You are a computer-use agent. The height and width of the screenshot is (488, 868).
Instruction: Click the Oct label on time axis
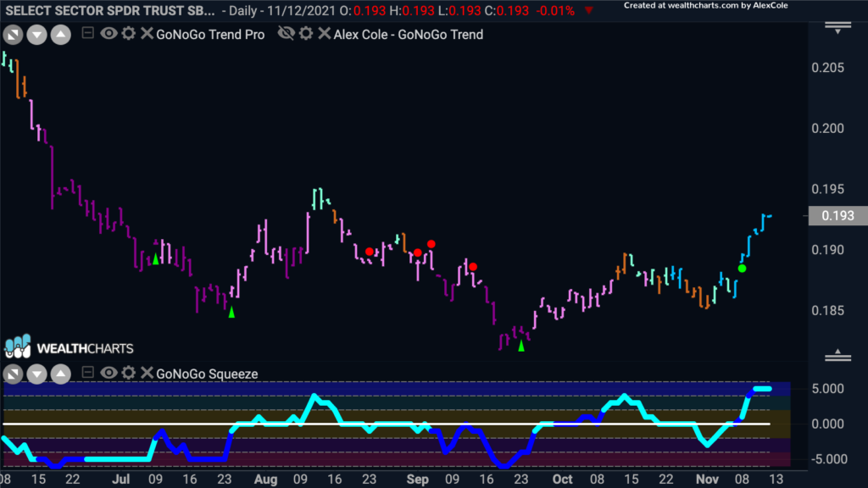click(563, 480)
